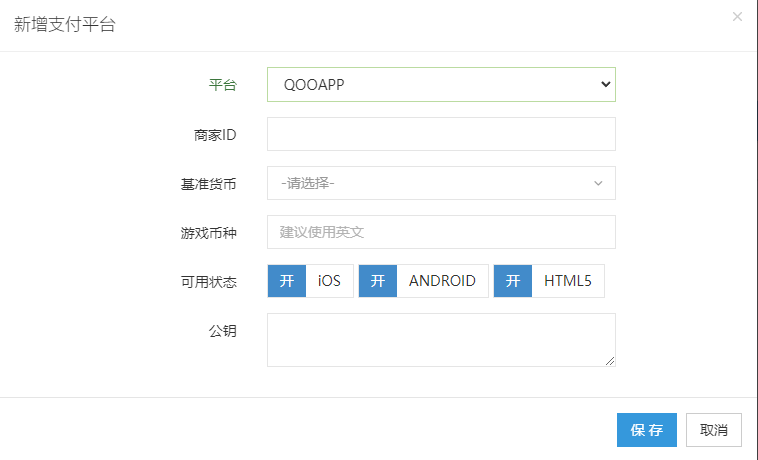The height and width of the screenshot is (460, 758).
Task: Click the 游戏币种 text field
Action: (440, 232)
